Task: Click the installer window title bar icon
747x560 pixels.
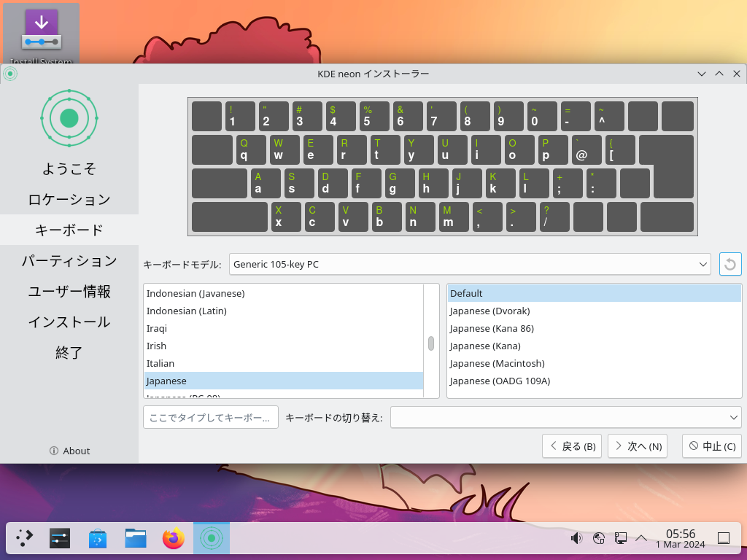Action: (x=10, y=74)
